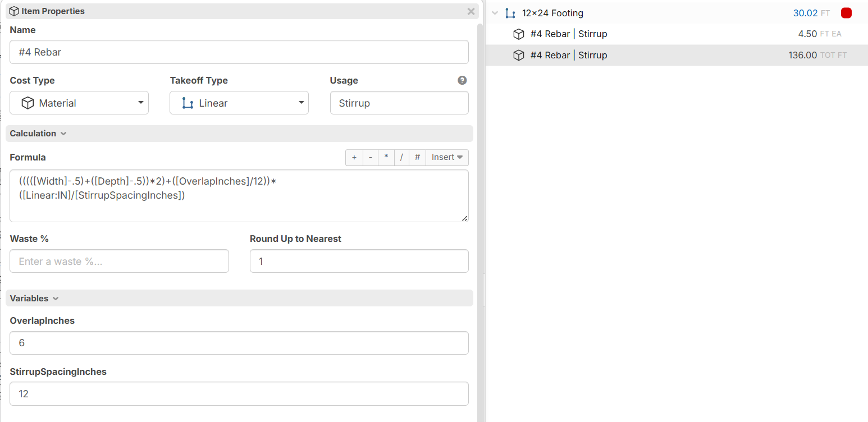The height and width of the screenshot is (422, 868).
Task: Click the hash symbol formula button
Action: (417, 158)
